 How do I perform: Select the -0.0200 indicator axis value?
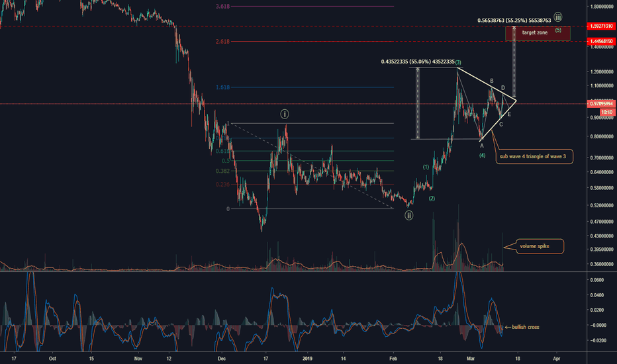click(x=598, y=340)
